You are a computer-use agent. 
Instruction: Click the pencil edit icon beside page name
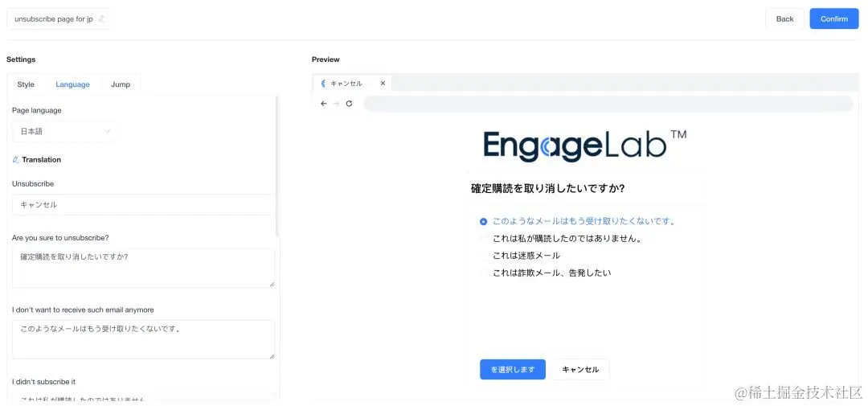point(101,18)
